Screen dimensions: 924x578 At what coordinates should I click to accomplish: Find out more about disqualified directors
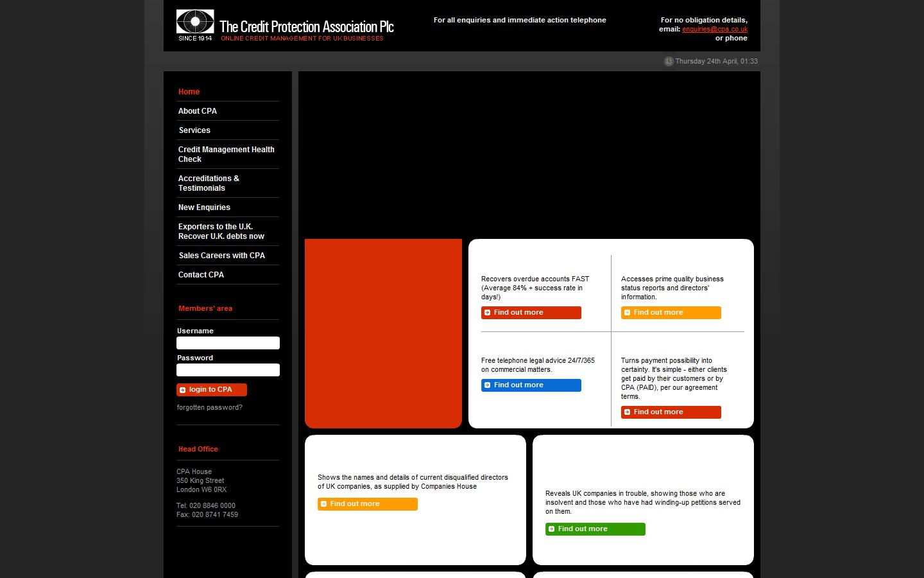tap(367, 504)
